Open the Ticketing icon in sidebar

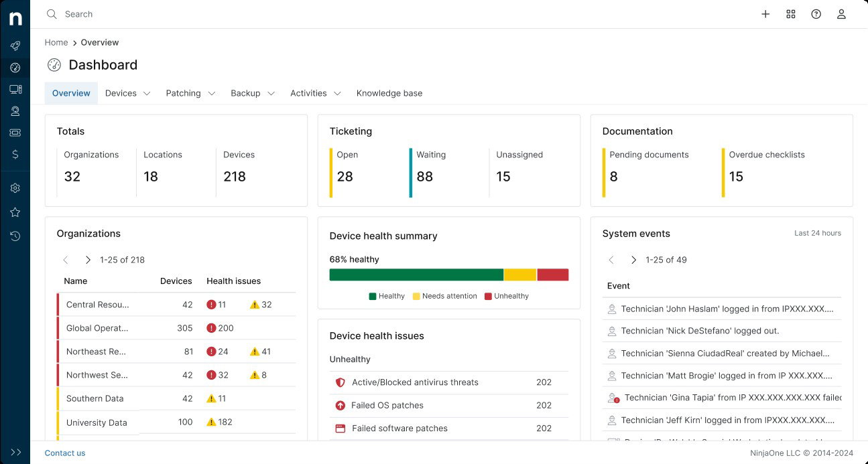(x=15, y=133)
